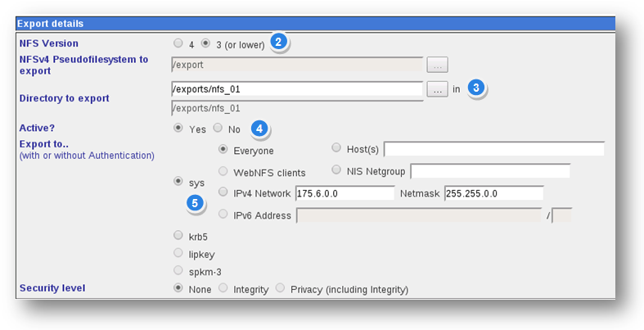
Task: Set Active to Yes
Action: 178,129
